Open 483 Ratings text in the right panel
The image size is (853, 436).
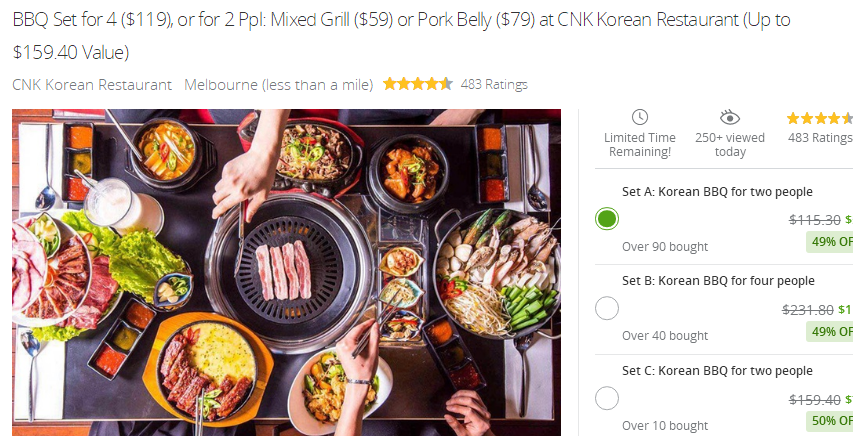(820, 138)
